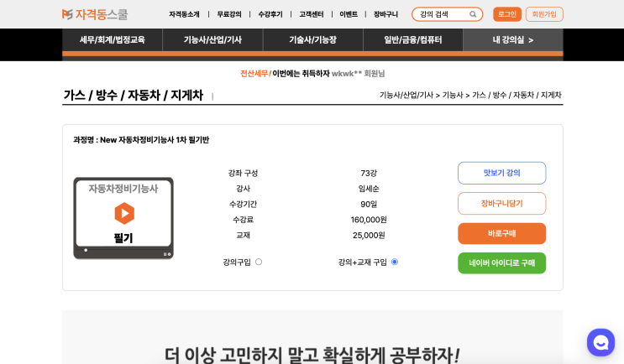624x364 pixels.
Task: Click the page heading 가스 / 방수 / 자동차 / 지게차
Action: tap(134, 95)
